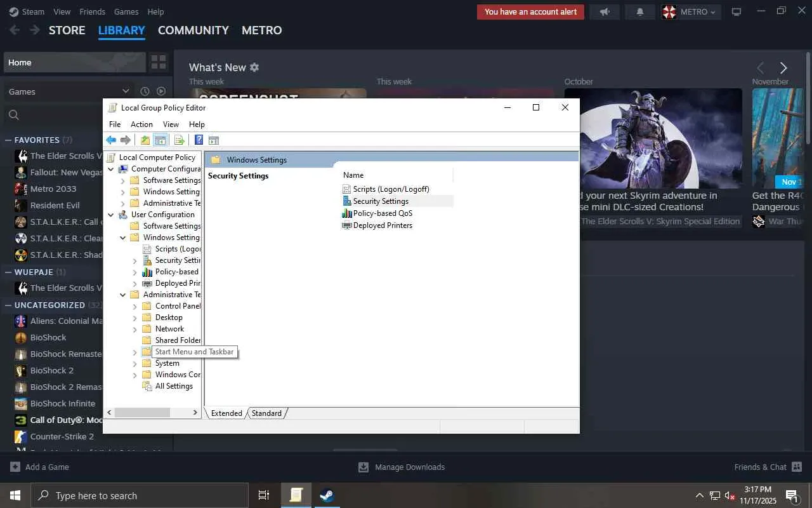
Task: Open Help from the blue question-mark toolbar icon
Action: [199, 140]
